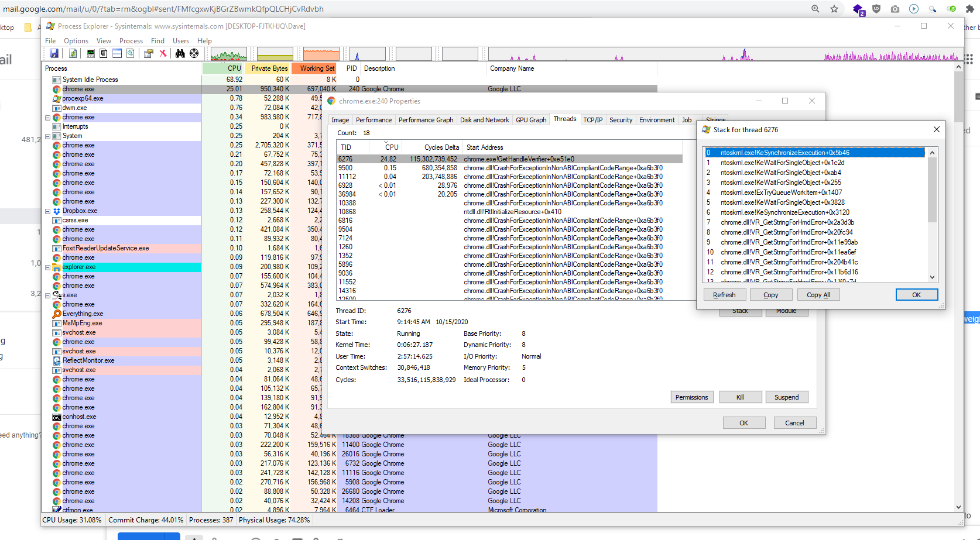The height and width of the screenshot is (540, 980).
Task: Open System Information from the toolbar
Action: (91, 53)
